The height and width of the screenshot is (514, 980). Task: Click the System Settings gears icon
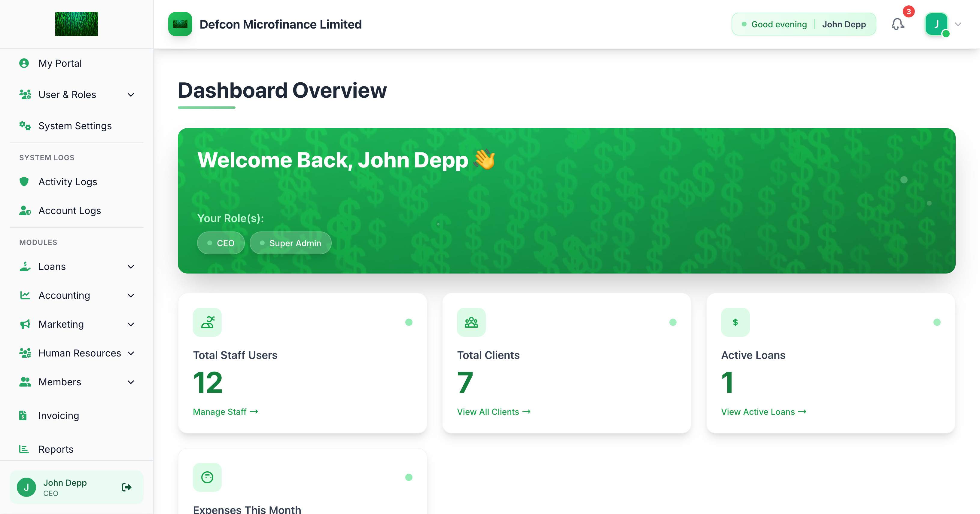25,126
